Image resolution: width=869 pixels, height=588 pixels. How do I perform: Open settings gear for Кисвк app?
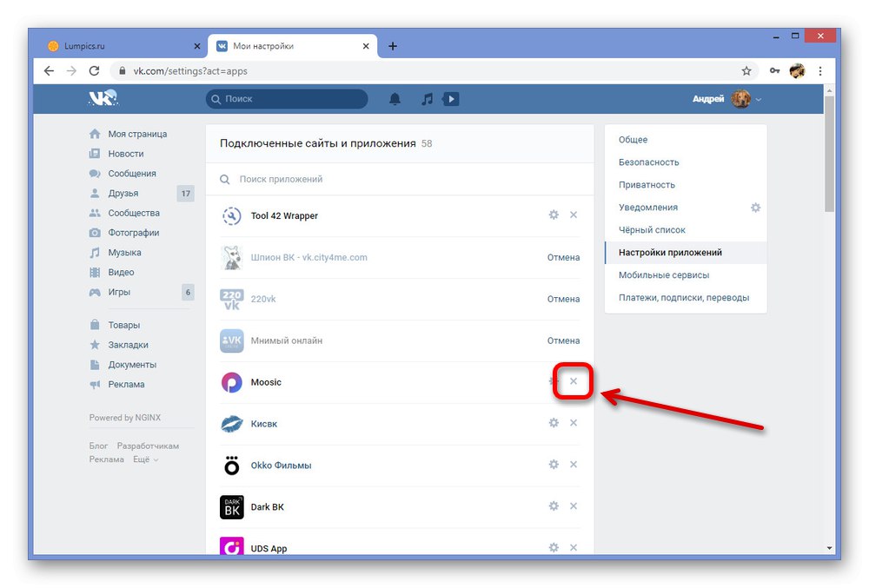(x=553, y=423)
